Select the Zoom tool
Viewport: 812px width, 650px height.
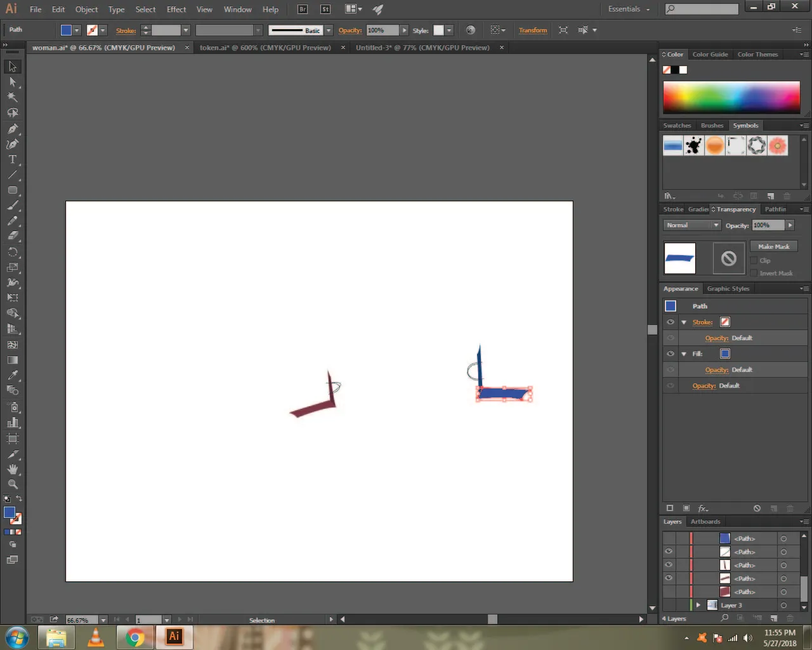(x=12, y=484)
